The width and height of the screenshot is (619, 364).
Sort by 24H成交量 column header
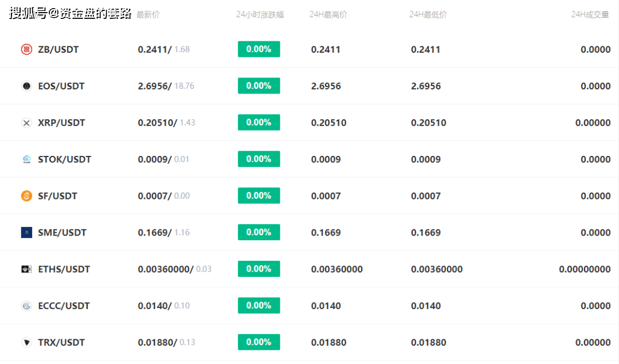click(x=590, y=14)
